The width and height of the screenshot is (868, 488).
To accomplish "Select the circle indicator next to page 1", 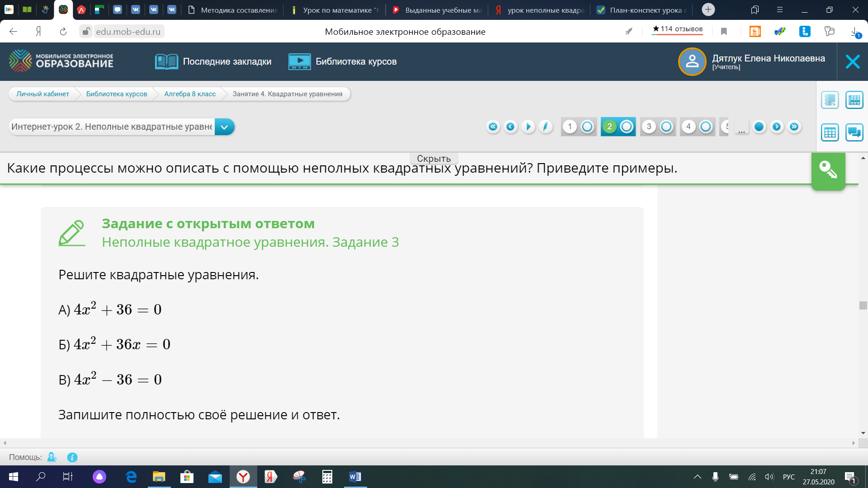I will (587, 127).
